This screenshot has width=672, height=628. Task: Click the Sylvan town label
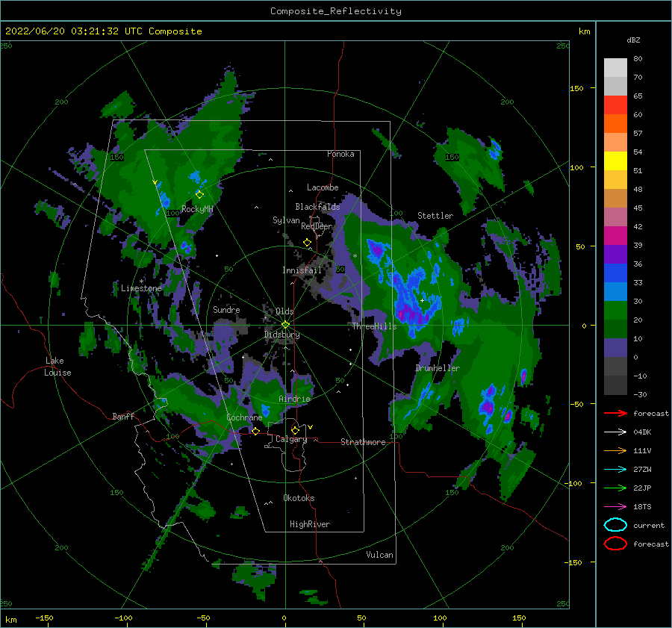(286, 220)
